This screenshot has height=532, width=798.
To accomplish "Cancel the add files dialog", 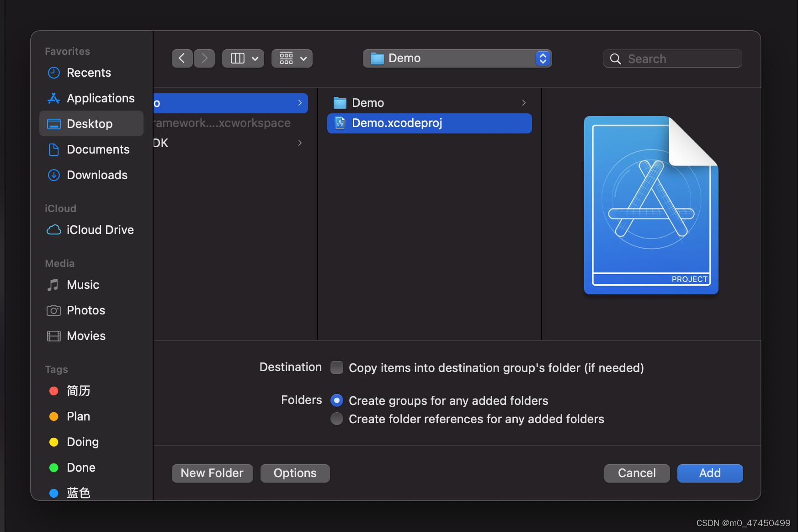I will (x=637, y=473).
